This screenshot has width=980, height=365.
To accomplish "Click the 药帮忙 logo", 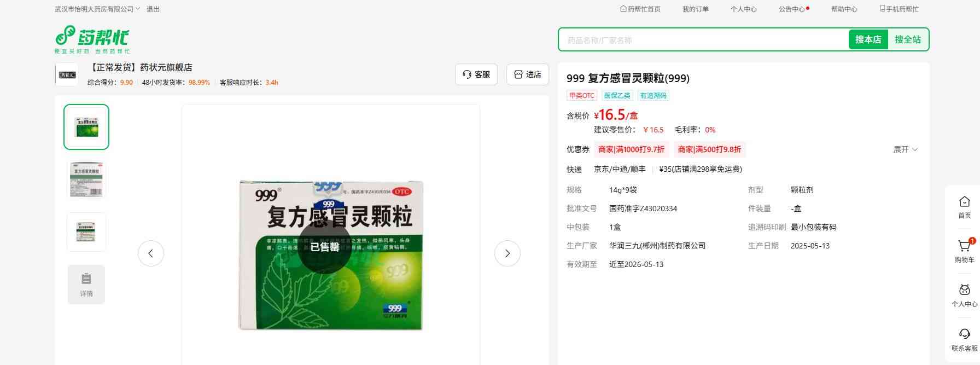I will pyautogui.click(x=92, y=39).
